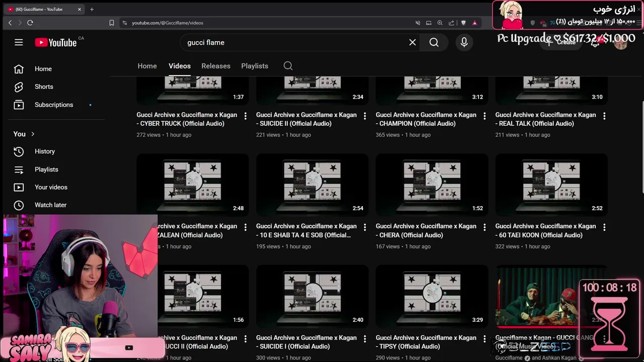Search within the channel using tab magnifier
Viewport: 644px width, 362px height.
point(288,66)
